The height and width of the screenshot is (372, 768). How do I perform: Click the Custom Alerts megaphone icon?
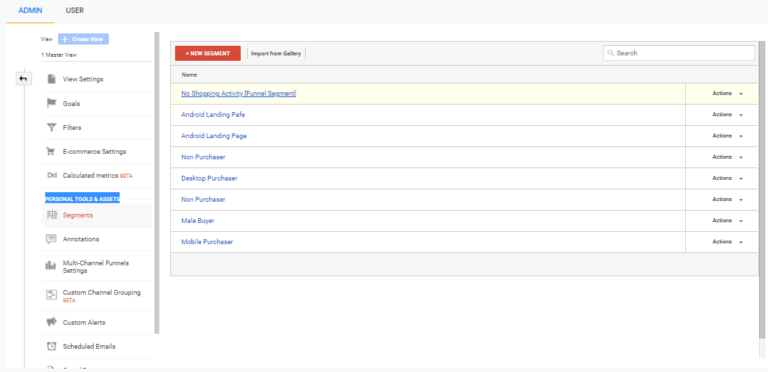coord(51,322)
